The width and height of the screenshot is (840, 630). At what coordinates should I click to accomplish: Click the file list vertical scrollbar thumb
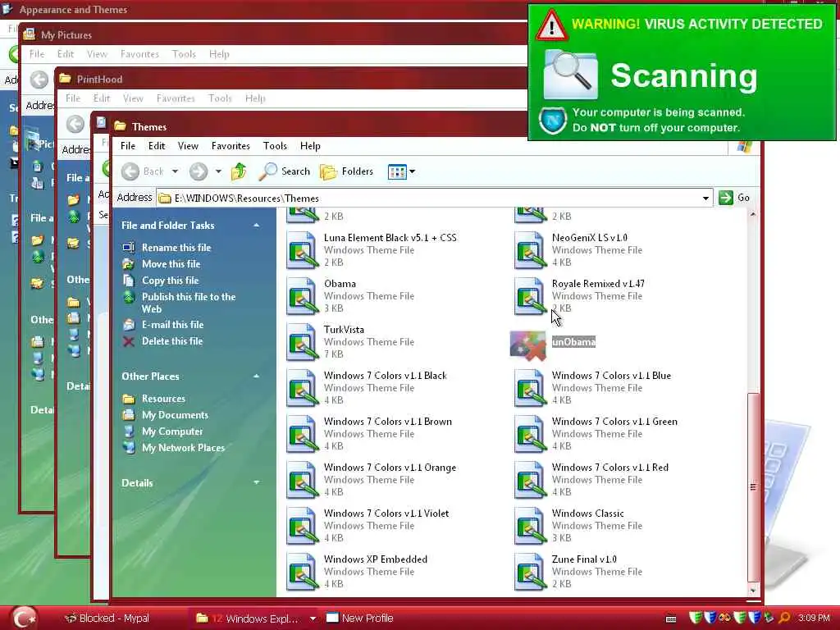753,487
